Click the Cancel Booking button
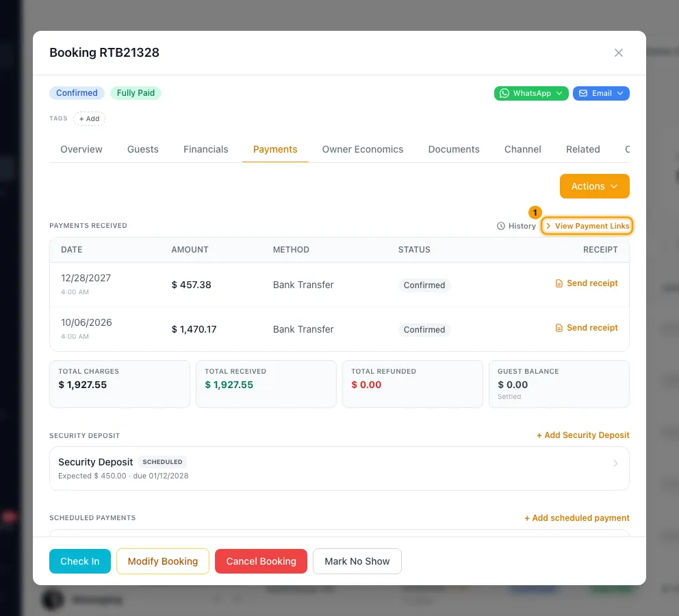679x616 pixels. point(261,561)
